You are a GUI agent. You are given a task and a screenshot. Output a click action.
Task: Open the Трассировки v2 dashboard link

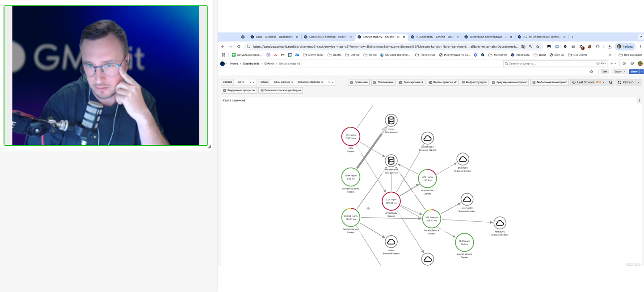pos(411,82)
